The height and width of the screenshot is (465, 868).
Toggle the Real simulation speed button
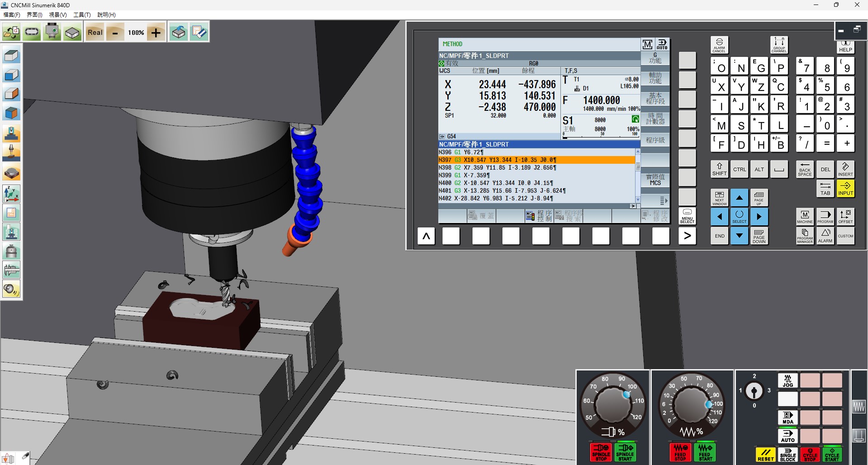95,32
